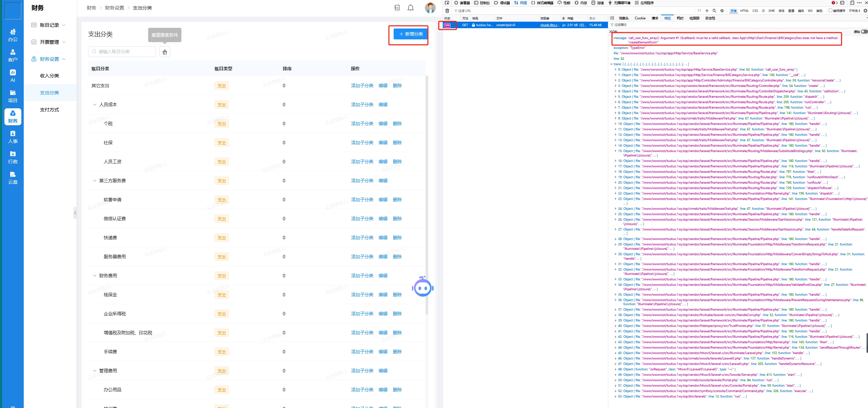Collapse the 财务费用 category row

coord(95,276)
